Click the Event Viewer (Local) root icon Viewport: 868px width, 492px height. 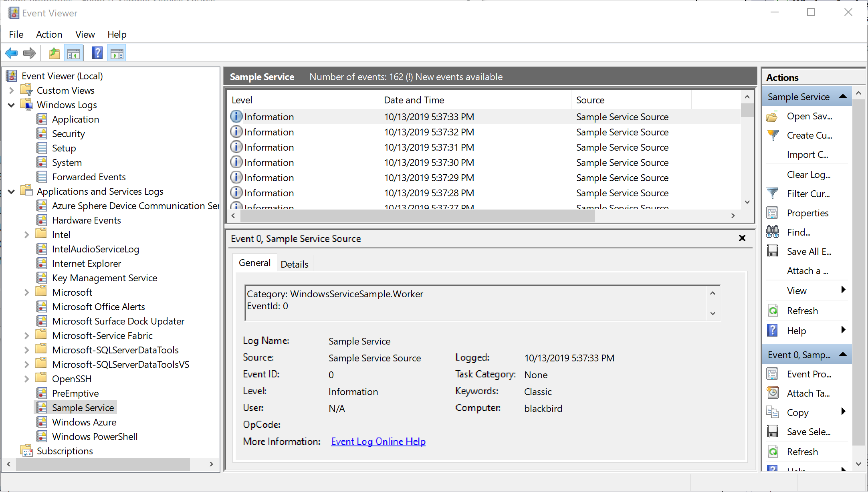(12, 76)
